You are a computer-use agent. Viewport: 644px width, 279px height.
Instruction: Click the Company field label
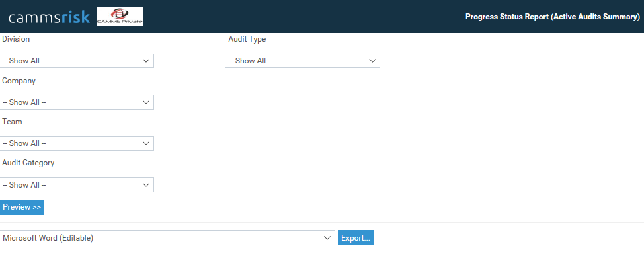(x=19, y=81)
